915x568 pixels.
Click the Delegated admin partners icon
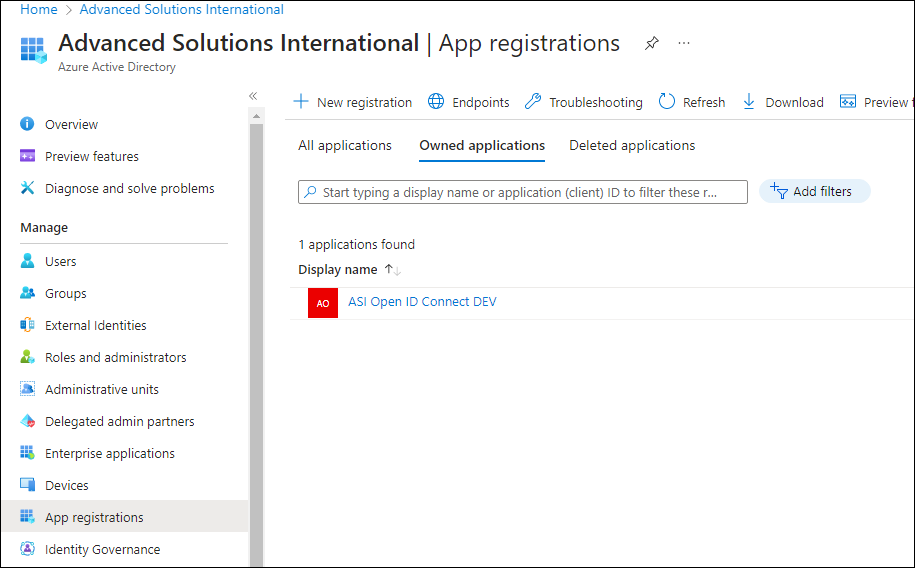(x=27, y=421)
